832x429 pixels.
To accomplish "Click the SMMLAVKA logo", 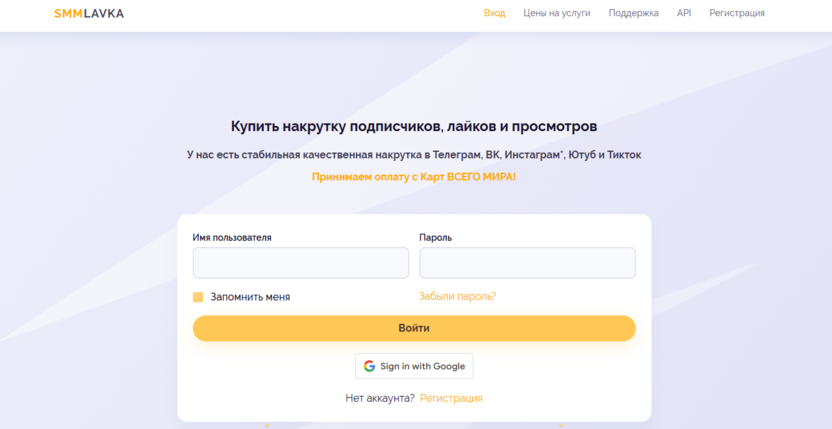I will point(89,13).
